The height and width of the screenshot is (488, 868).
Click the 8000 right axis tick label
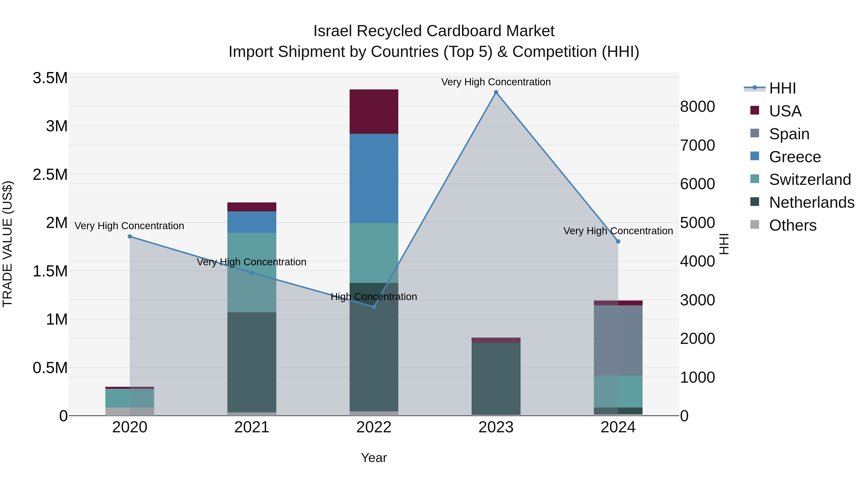(698, 107)
